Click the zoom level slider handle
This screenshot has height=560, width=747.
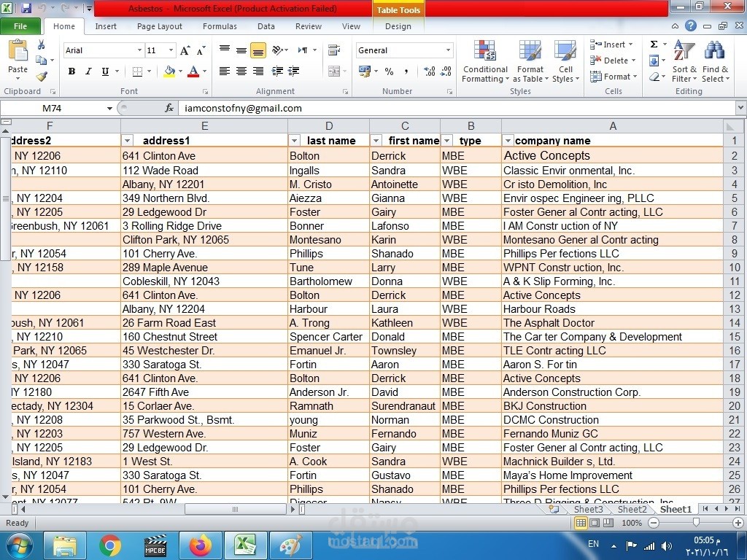[x=696, y=522]
